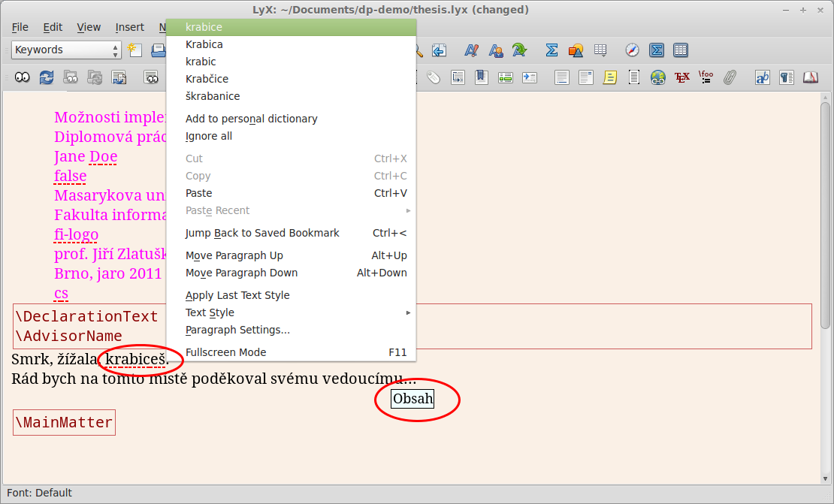Expand the Text Style submenu

[291, 312]
